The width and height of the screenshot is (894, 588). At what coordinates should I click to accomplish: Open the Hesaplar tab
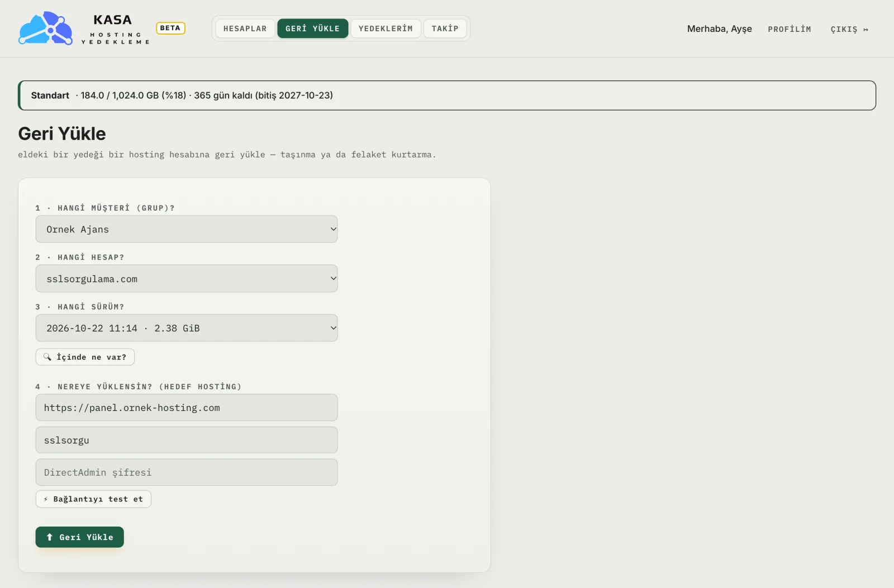click(x=245, y=28)
